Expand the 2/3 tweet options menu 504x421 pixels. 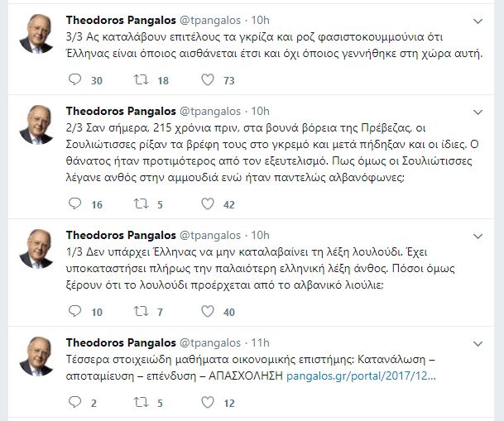point(477,111)
